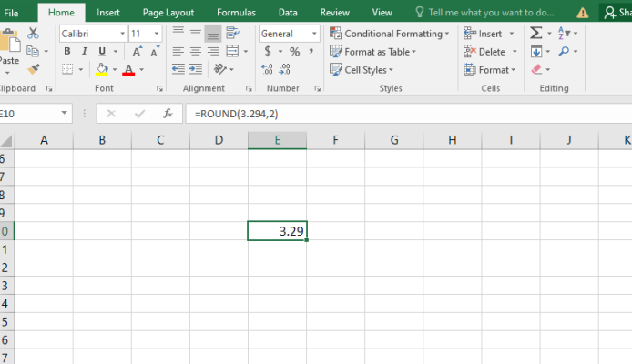
Task: Apply Percent style
Action: tap(295, 52)
